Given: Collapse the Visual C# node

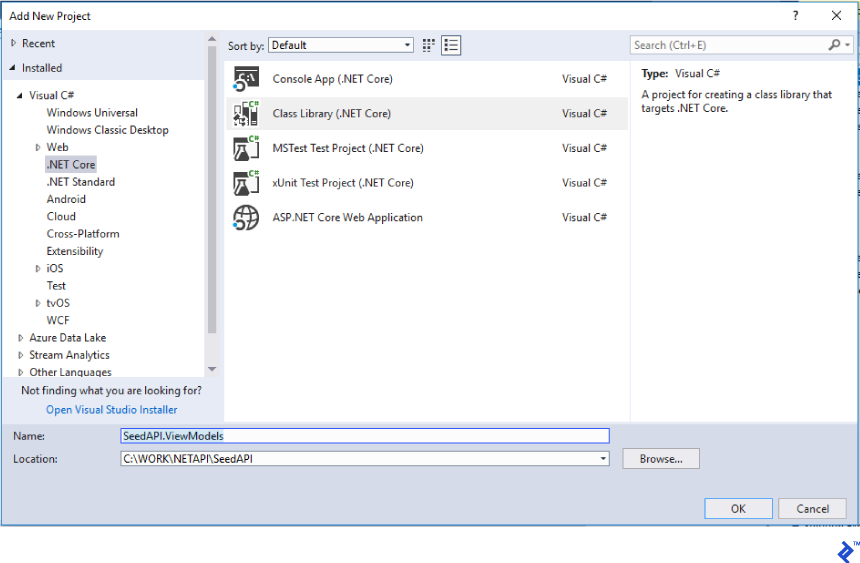Looking at the screenshot, I should click(20, 96).
